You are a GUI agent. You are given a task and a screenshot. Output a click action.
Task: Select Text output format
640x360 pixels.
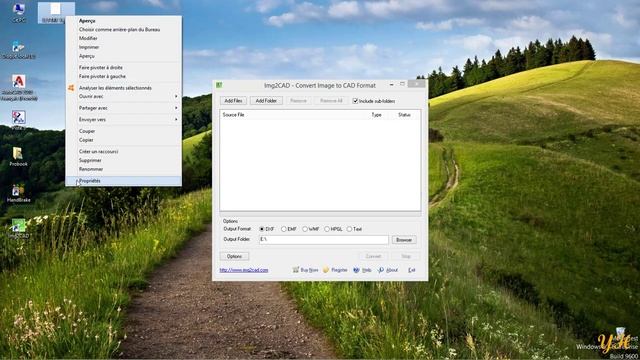[349, 229]
